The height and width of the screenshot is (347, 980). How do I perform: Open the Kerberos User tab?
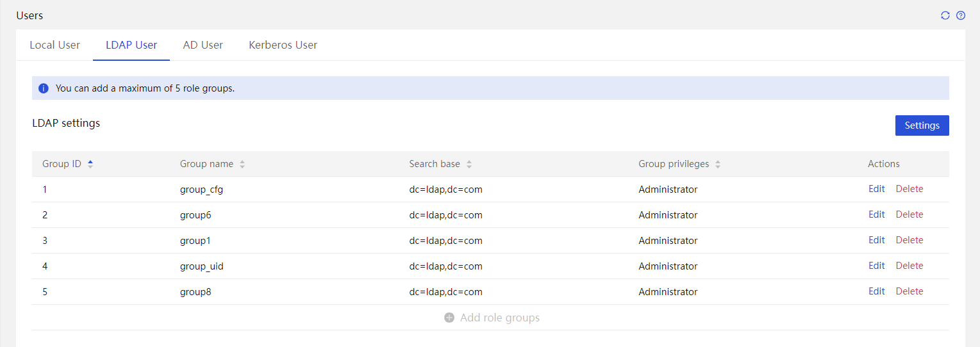pyautogui.click(x=283, y=45)
